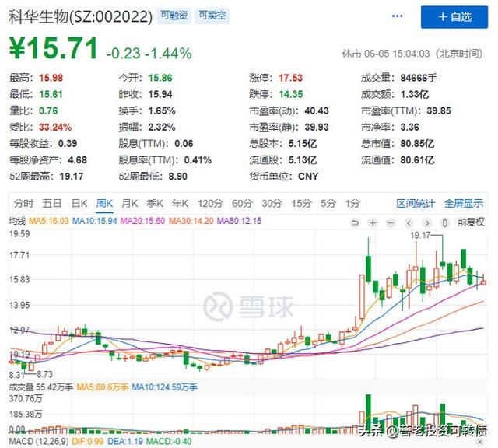Click the 货币单位 value CNY
The height and width of the screenshot is (448, 498).
pos(308,177)
